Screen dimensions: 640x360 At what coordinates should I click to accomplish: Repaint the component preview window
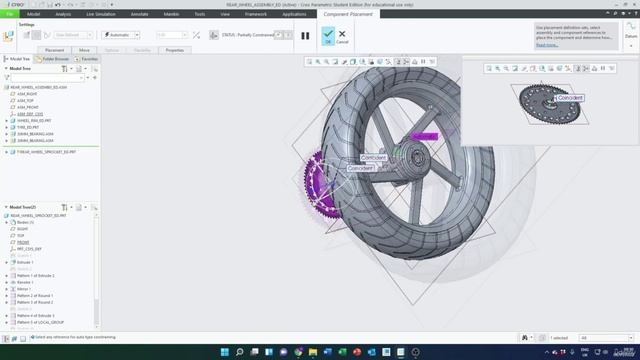tap(515, 69)
